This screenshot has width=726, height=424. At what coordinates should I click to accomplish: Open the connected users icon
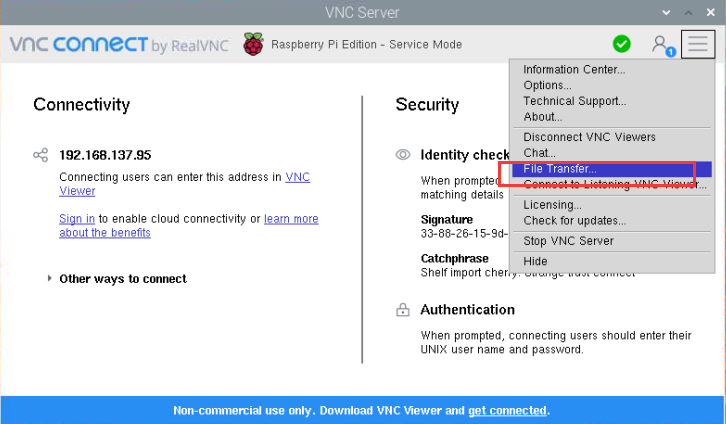coord(660,44)
